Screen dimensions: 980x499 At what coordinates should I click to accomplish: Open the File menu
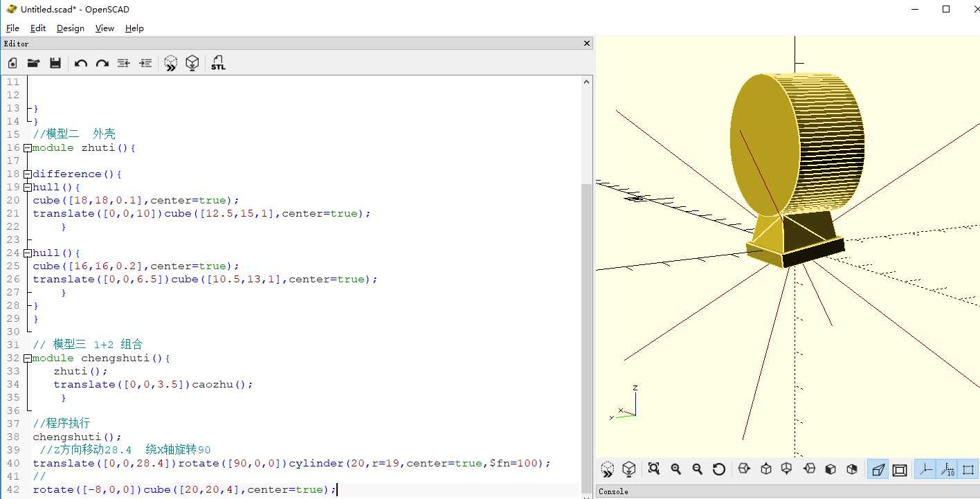pyautogui.click(x=12, y=28)
